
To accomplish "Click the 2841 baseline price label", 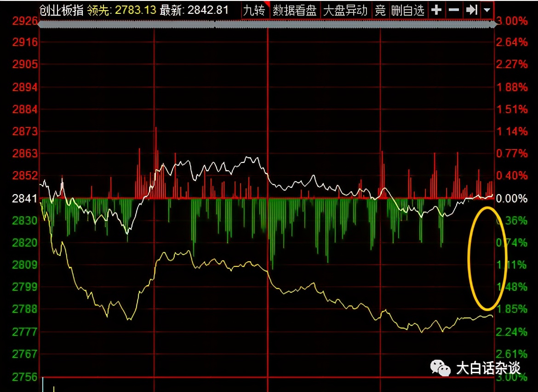I will coord(25,198).
